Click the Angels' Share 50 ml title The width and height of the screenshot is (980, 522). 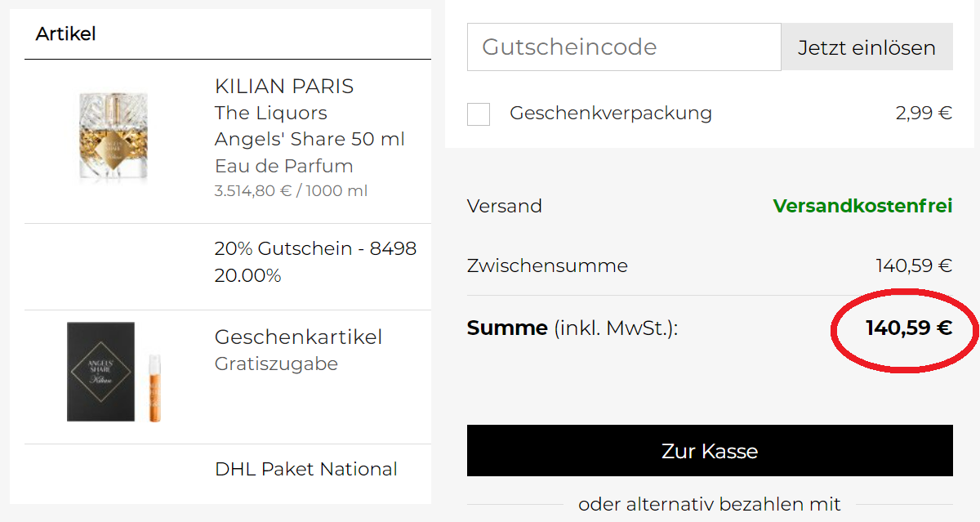tap(310, 139)
